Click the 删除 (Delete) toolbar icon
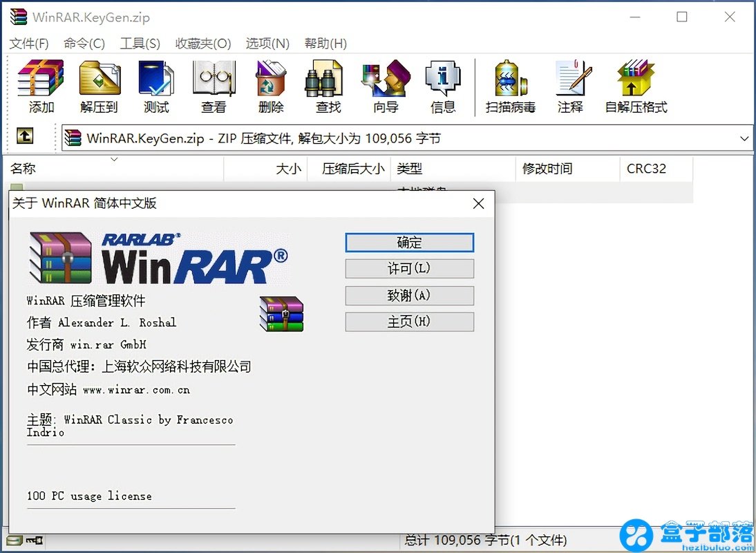 [271, 86]
